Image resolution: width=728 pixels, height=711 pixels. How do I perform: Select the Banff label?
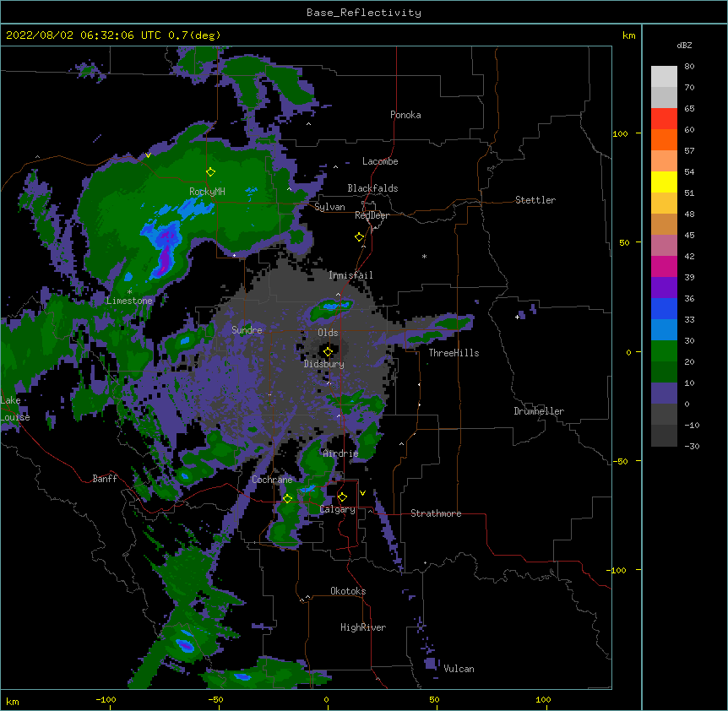[105, 479]
